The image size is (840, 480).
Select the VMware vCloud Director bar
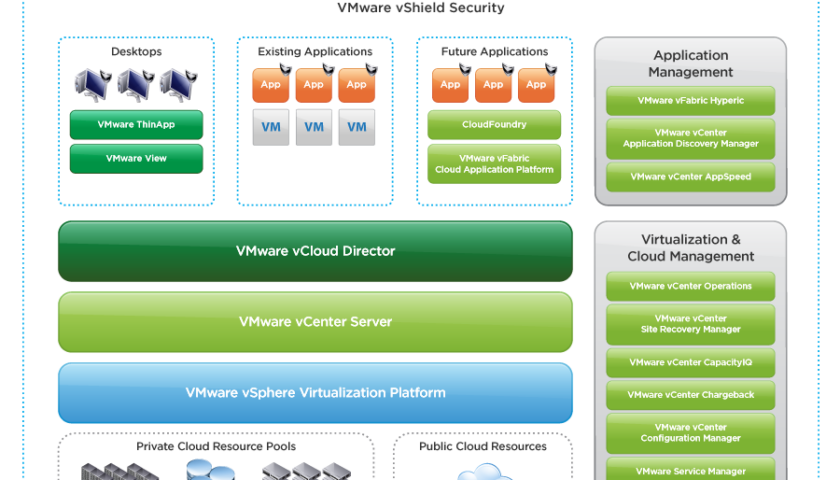click(x=315, y=251)
